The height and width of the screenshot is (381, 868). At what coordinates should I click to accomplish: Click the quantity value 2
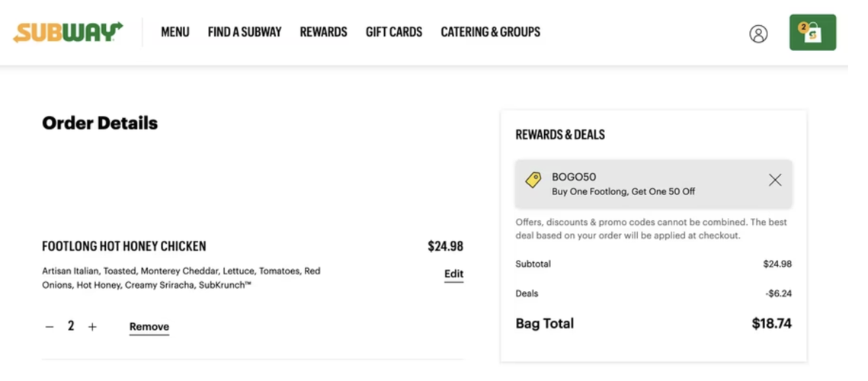(x=71, y=326)
